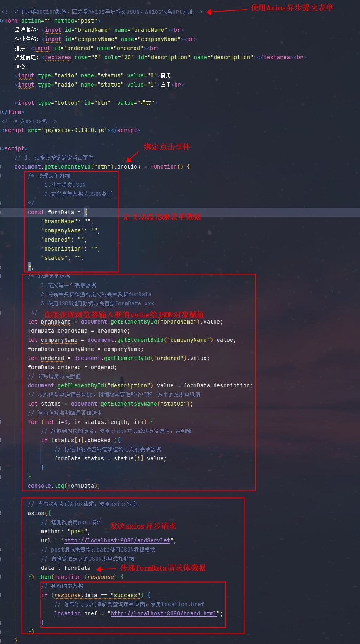Click comment 3.使用JSON调用数据方法直接formData.xxx
Viewport: 360px width, 644px height.
pos(97,303)
